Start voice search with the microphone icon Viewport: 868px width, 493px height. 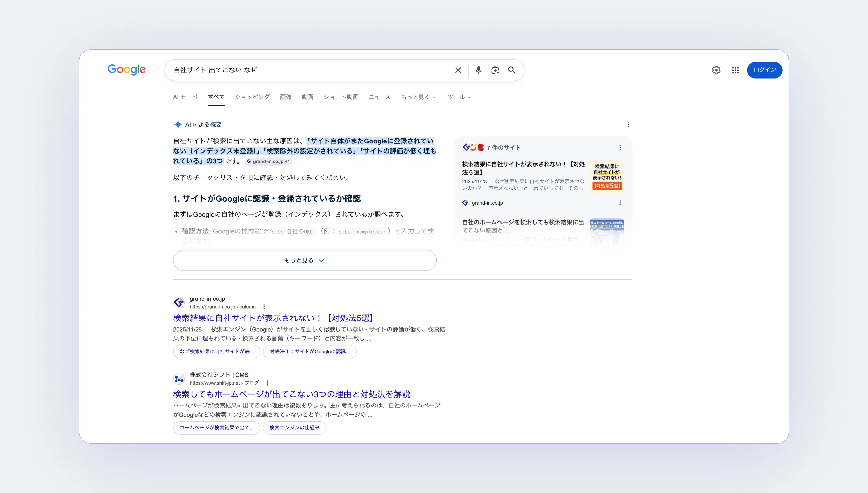tap(478, 70)
